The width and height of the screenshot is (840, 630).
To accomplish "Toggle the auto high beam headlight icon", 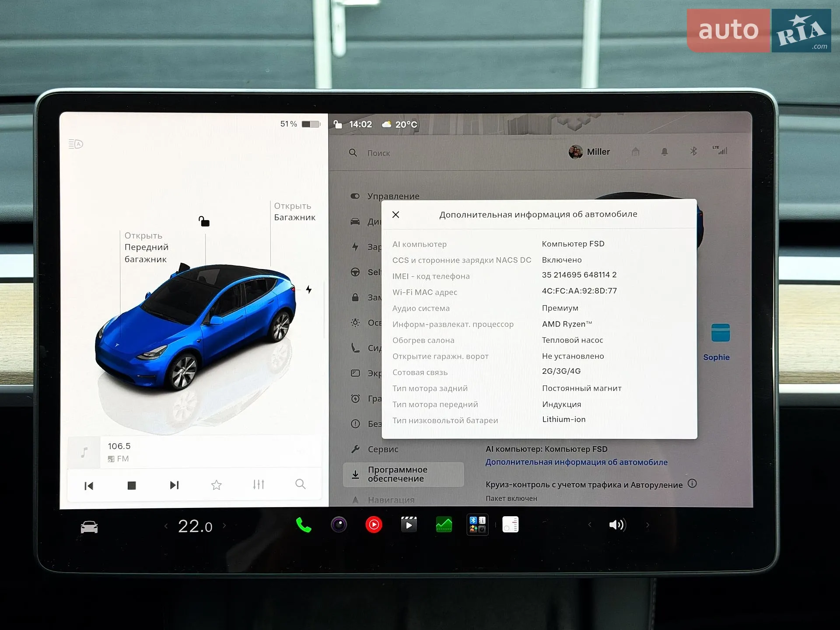I will click(76, 144).
